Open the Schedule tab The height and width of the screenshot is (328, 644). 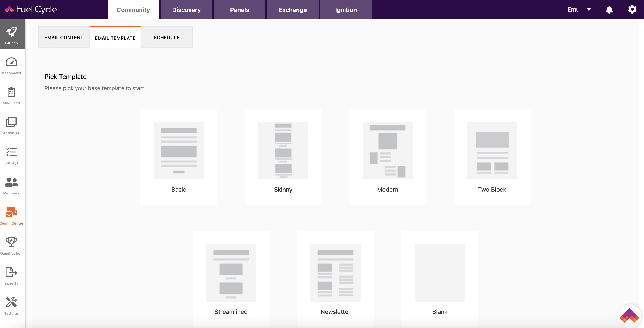point(167,37)
